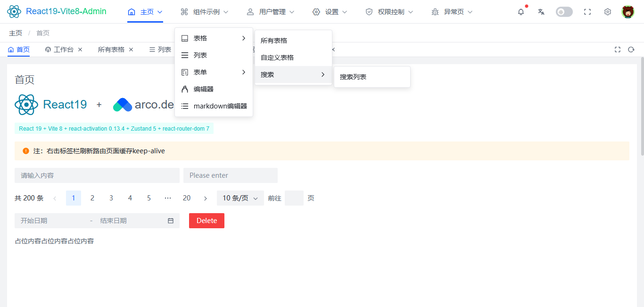Open the 表单 submenu item

pos(214,72)
